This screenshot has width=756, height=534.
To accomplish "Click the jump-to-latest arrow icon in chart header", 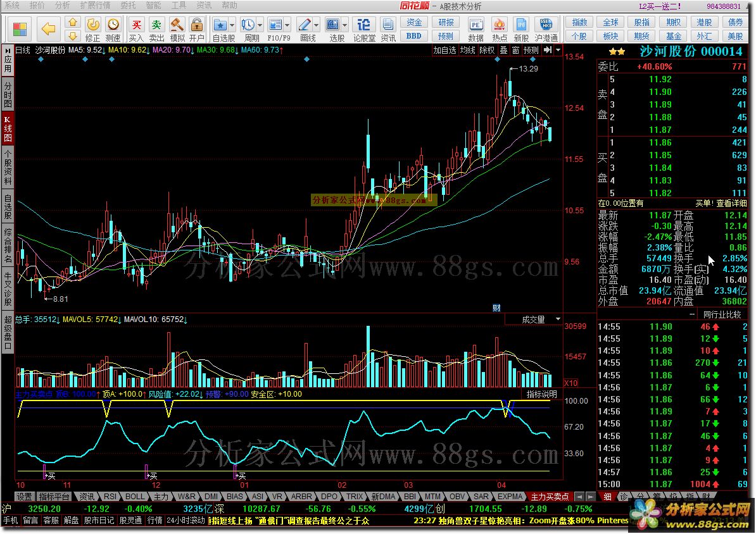I will [547, 50].
